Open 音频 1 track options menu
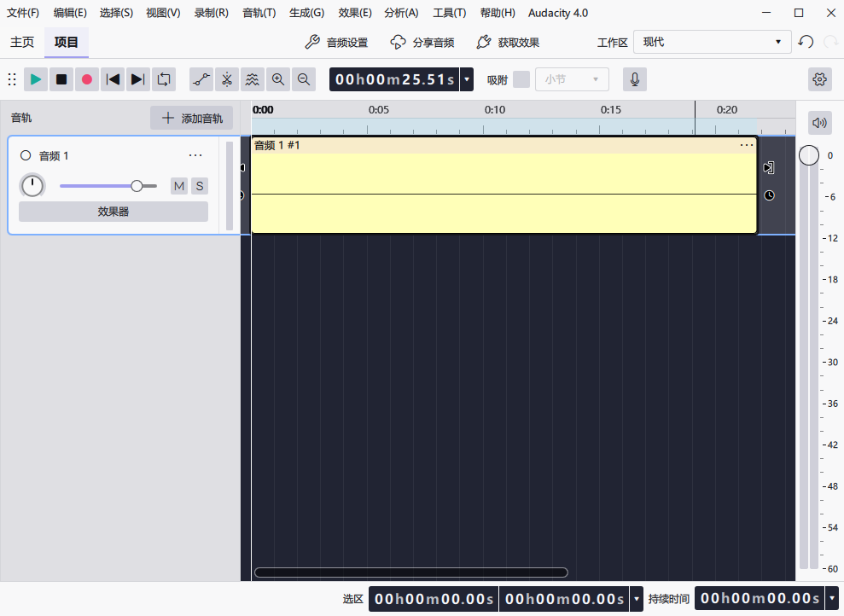The width and height of the screenshot is (844, 616). pos(195,155)
